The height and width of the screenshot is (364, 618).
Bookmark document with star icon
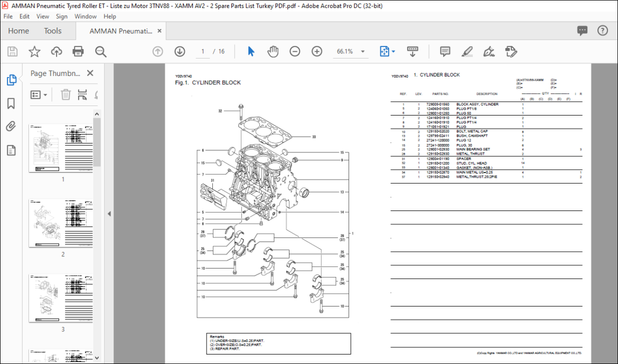coord(34,52)
